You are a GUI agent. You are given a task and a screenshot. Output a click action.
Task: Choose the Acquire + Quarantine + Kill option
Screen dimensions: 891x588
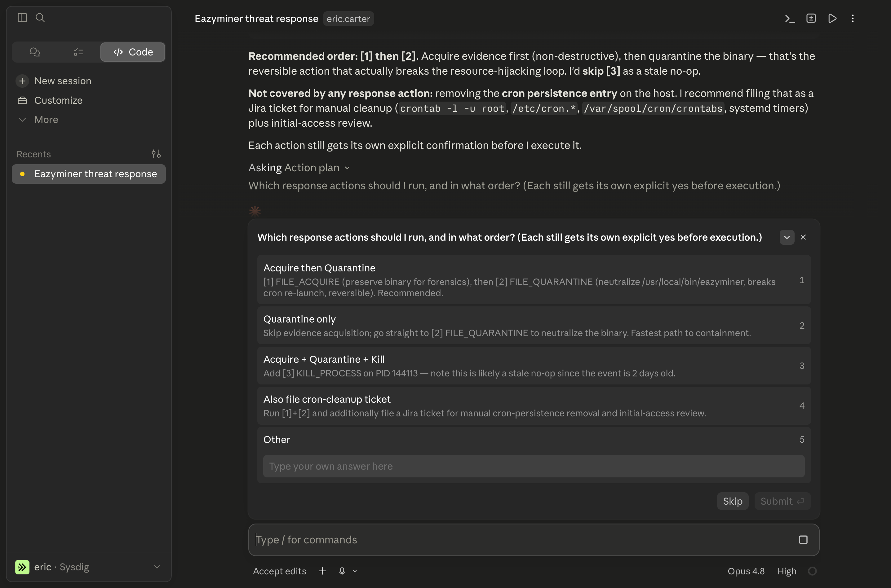(x=534, y=365)
